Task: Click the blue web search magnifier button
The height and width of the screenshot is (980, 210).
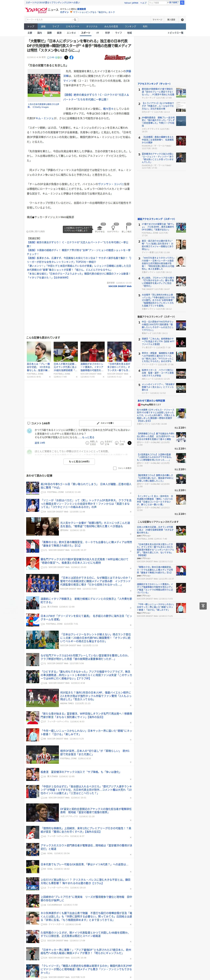Action: click(x=182, y=3)
